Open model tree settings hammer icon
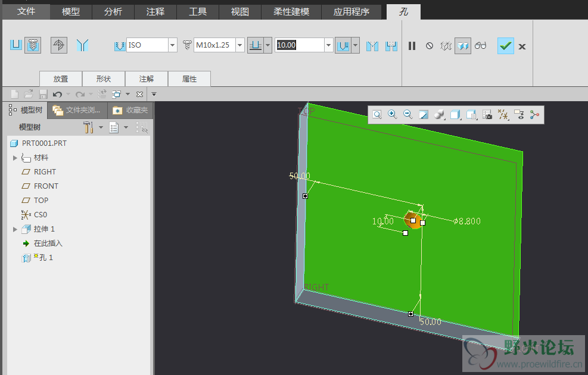The height and width of the screenshot is (375, 588). [89, 127]
